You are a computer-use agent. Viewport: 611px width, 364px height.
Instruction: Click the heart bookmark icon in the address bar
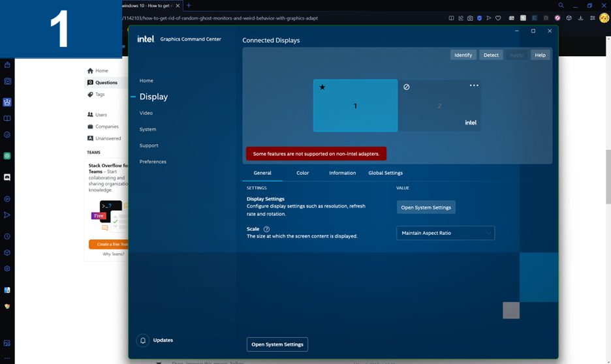coord(498,18)
